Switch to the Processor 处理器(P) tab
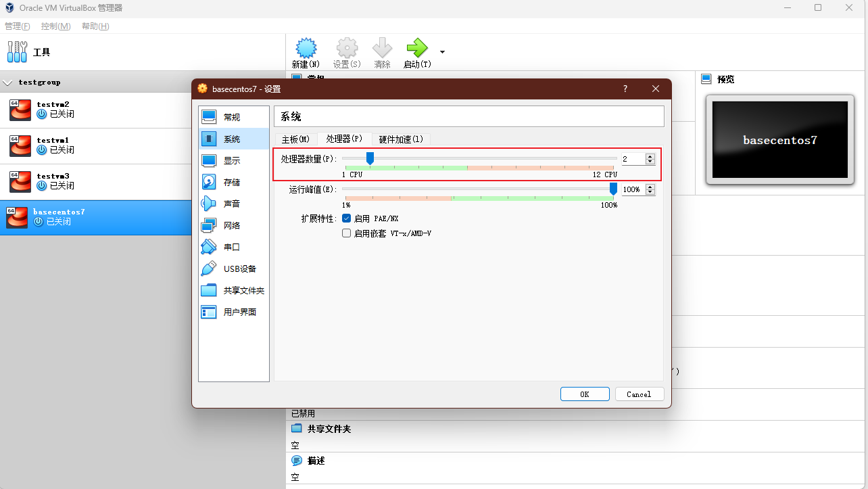Screen dimensions: 868x489 click(x=344, y=139)
